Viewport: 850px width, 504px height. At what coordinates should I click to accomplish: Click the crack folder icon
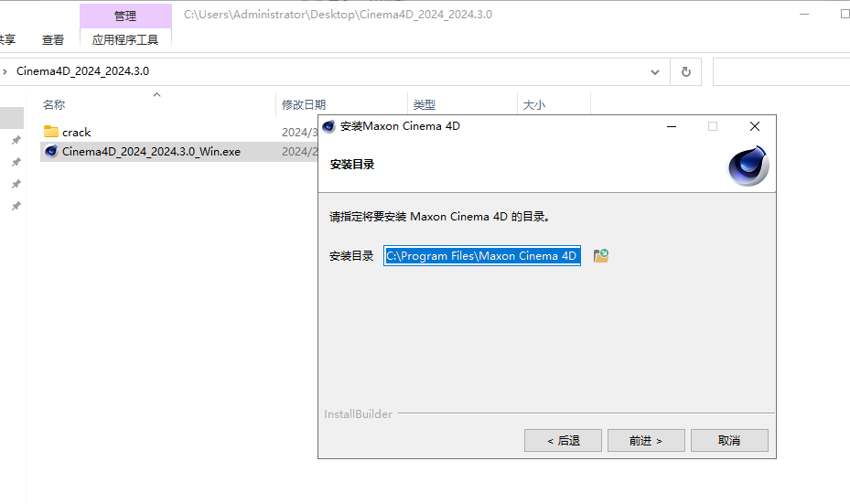click(51, 132)
